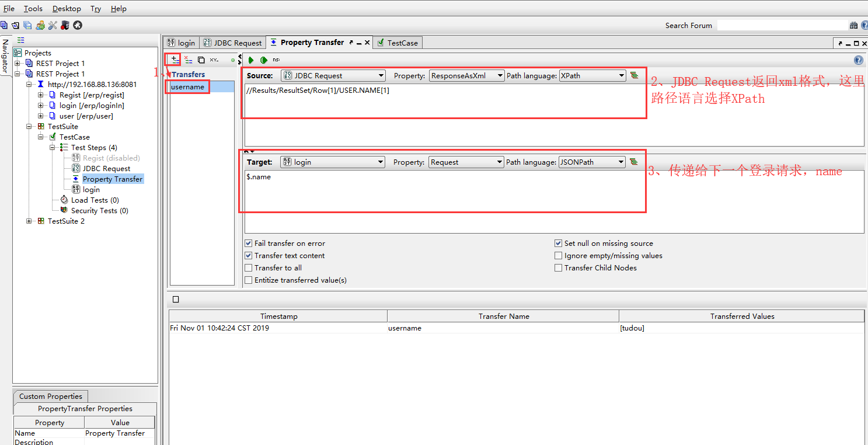868x445 pixels.
Task: Enable Ignore empty/missing values option
Action: [559, 256]
